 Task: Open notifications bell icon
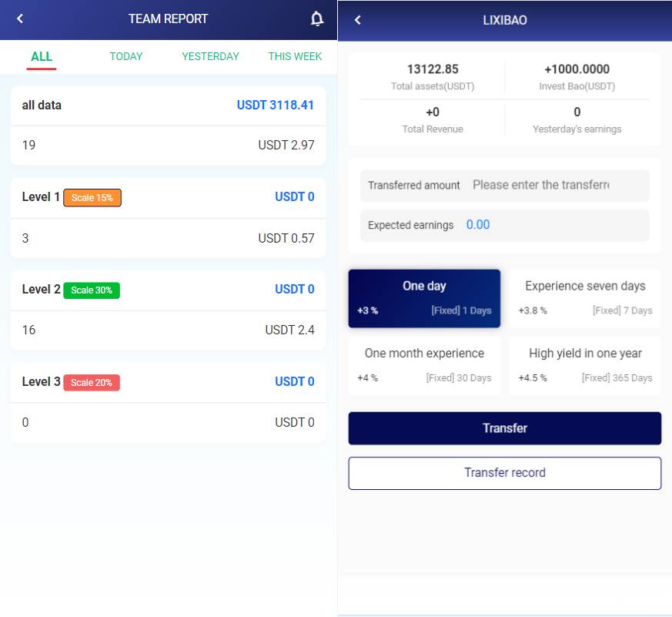316,19
